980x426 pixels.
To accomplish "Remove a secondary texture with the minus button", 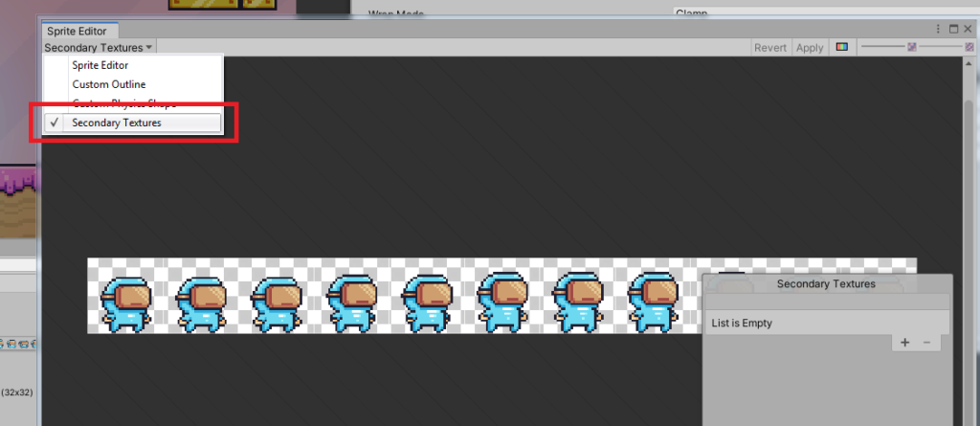I will [x=926, y=342].
